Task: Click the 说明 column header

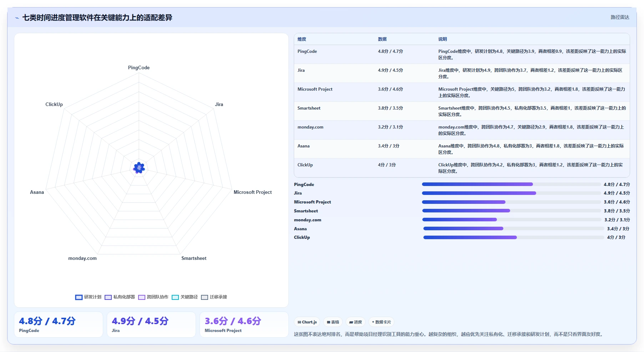Action: coord(443,39)
